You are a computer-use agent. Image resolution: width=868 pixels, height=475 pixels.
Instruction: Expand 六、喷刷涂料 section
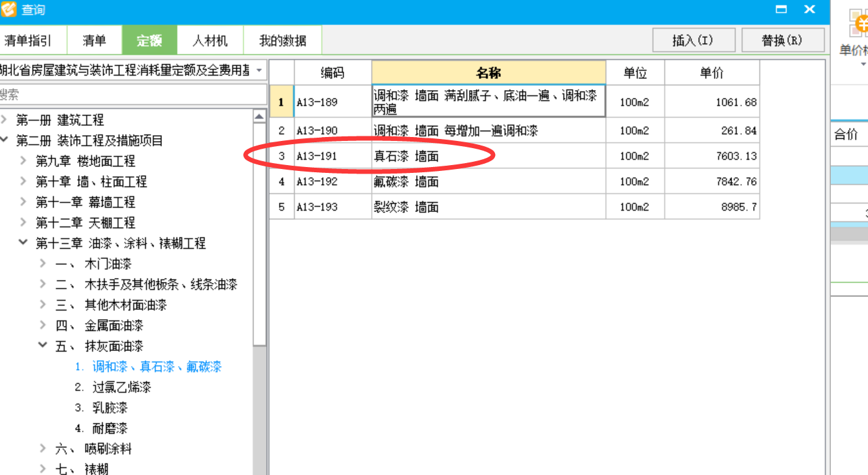(43, 449)
